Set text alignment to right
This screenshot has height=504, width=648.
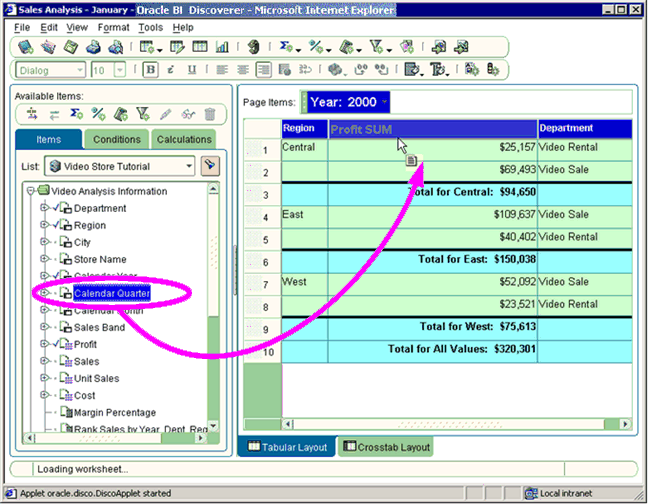263,69
